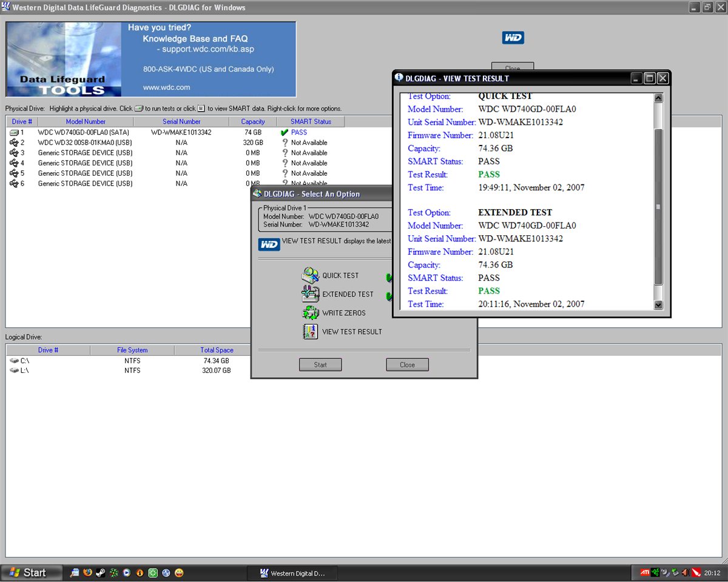728x582 pixels.
Task: Click the WD logo in the main window
Action: click(x=513, y=38)
